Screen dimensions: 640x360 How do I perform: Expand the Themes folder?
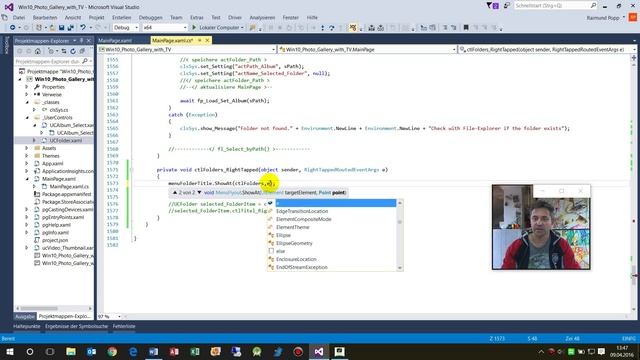pos(27,156)
